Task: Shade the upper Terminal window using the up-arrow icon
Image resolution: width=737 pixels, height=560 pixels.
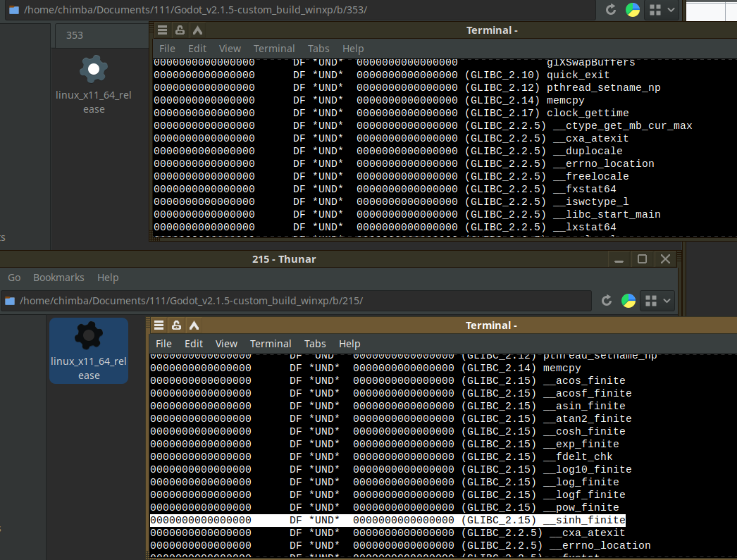Action: click(x=197, y=30)
